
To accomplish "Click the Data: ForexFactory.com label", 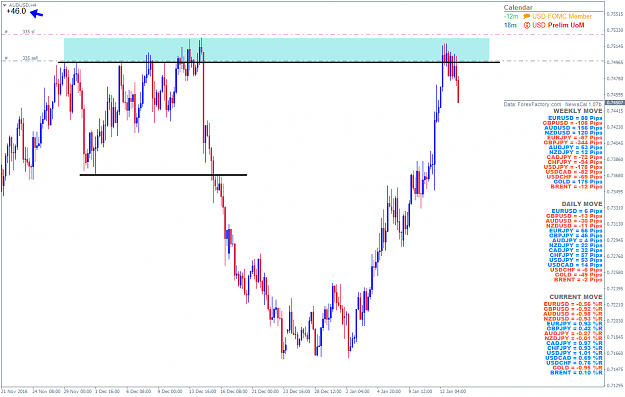I will (x=532, y=104).
